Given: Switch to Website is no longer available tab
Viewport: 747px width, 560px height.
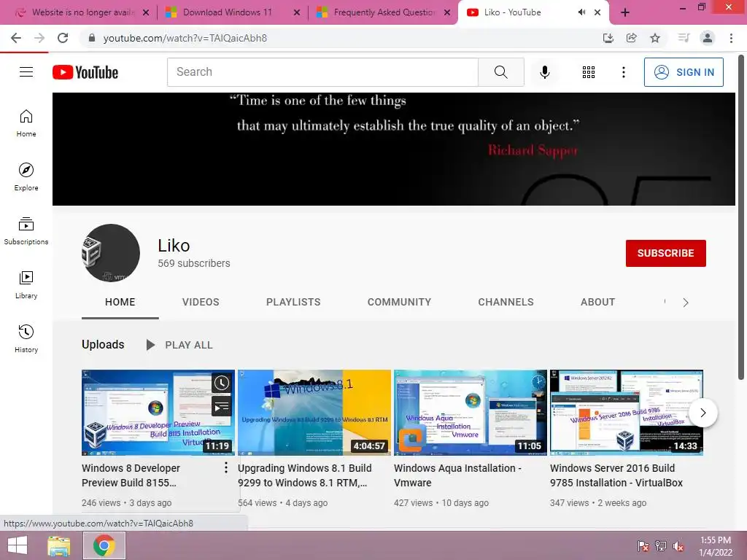Looking at the screenshot, I should [82, 12].
